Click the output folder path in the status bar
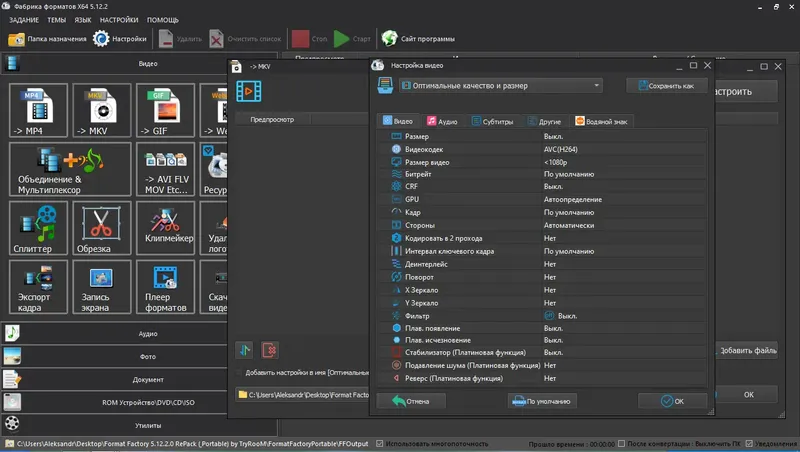The height and width of the screenshot is (452, 800). pyautogui.click(x=192, y=444)
